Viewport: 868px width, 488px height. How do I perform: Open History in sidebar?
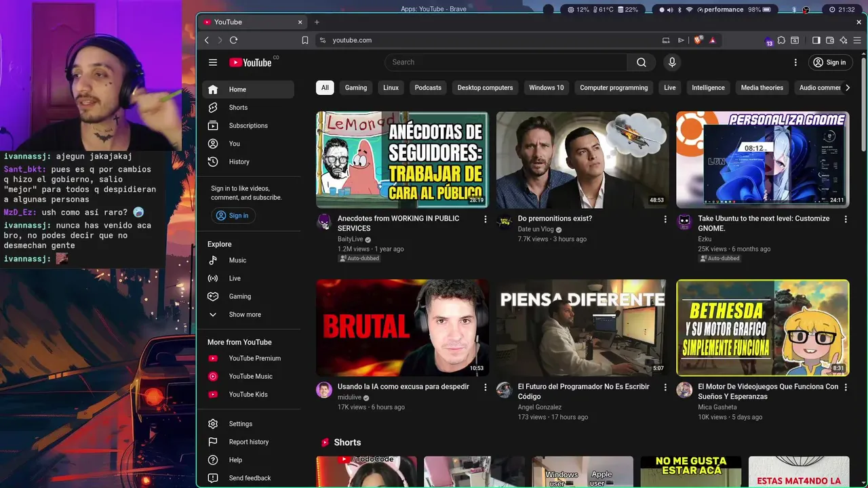248,161
